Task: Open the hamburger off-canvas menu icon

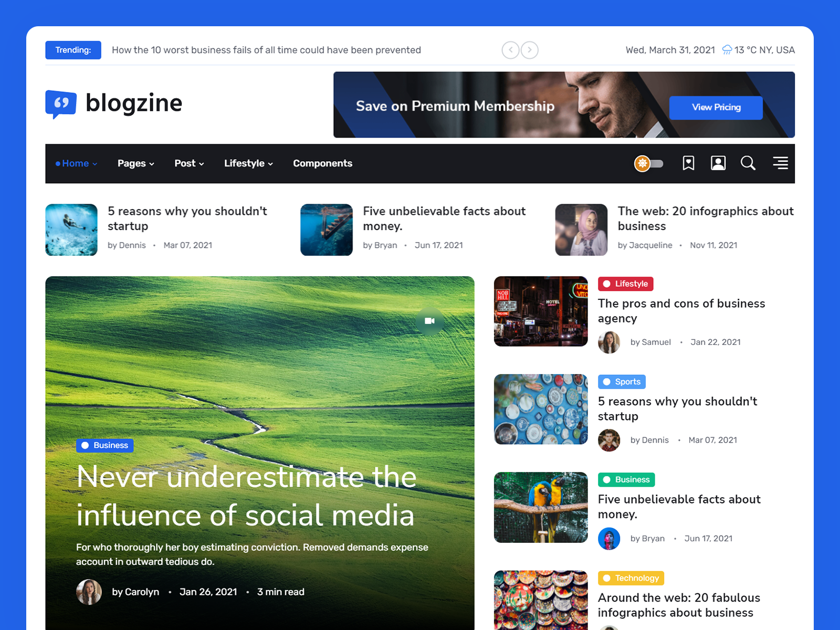Action: point(780,163)
